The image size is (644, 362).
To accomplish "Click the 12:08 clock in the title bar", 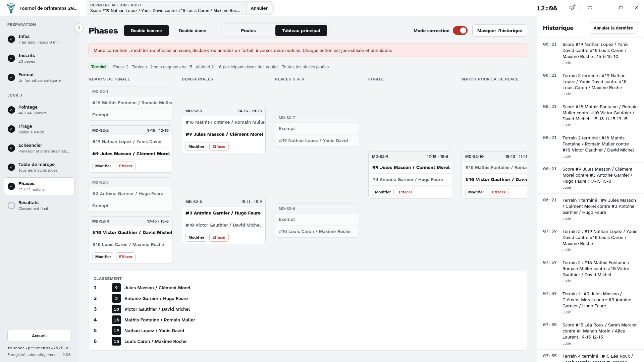I will point(547,8).
